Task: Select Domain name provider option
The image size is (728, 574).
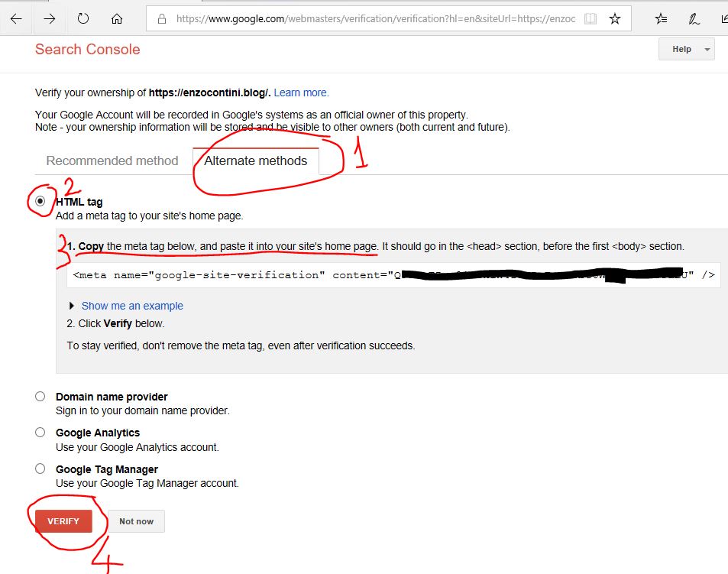Action: [x=40, y=397]
